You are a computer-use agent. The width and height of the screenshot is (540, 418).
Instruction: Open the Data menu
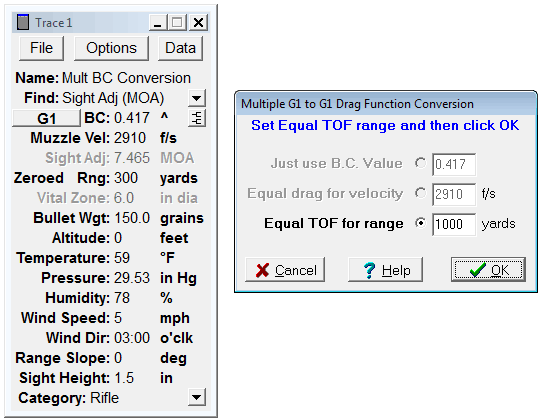(180, 48)
